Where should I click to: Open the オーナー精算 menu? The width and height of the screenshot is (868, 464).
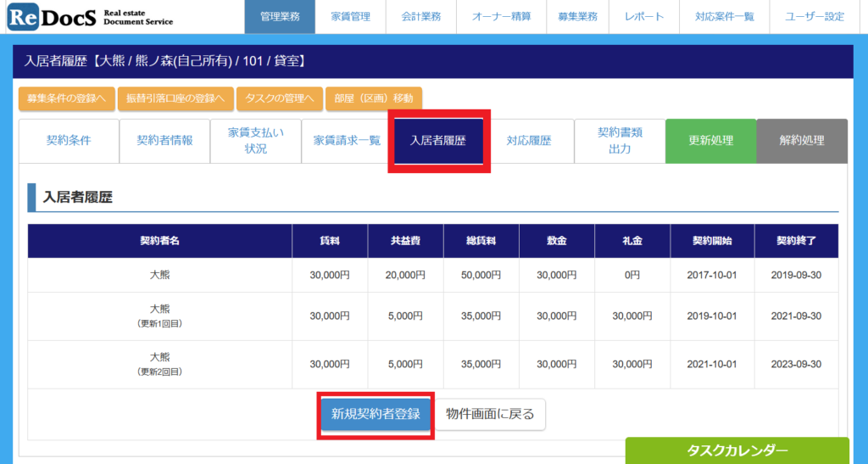click(502, 17)
